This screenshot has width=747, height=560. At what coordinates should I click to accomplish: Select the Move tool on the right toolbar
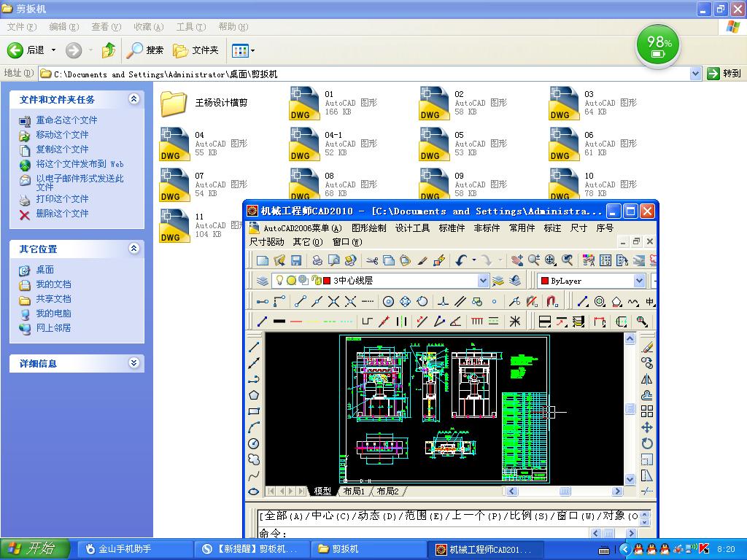[x=647, y=427]
